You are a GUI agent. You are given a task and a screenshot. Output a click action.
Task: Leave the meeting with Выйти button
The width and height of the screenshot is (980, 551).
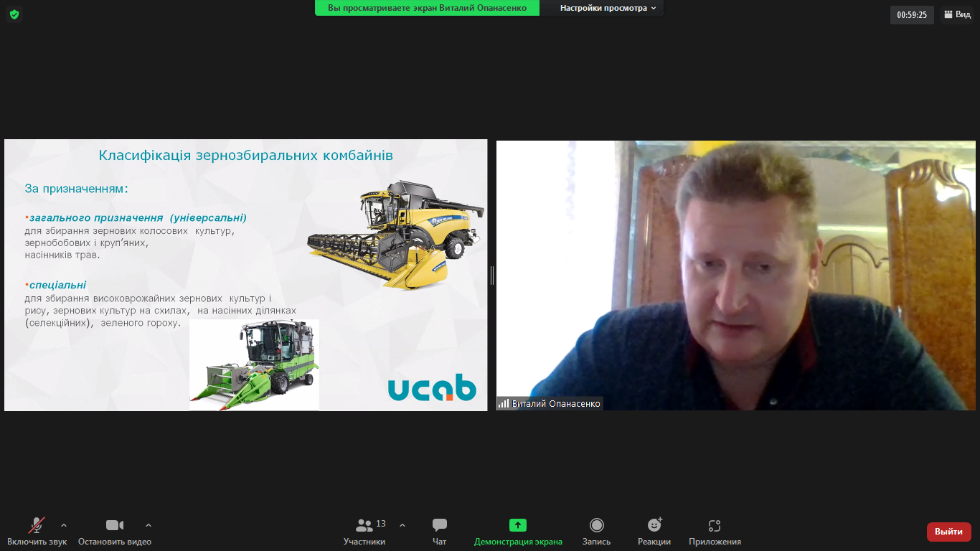(x=948, y=532)
